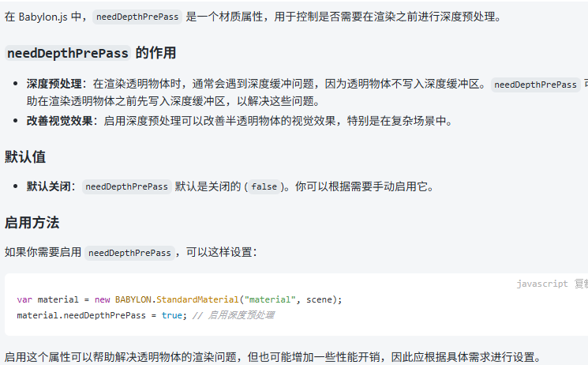Click the copy button on the code block

(x=581, y=284)
